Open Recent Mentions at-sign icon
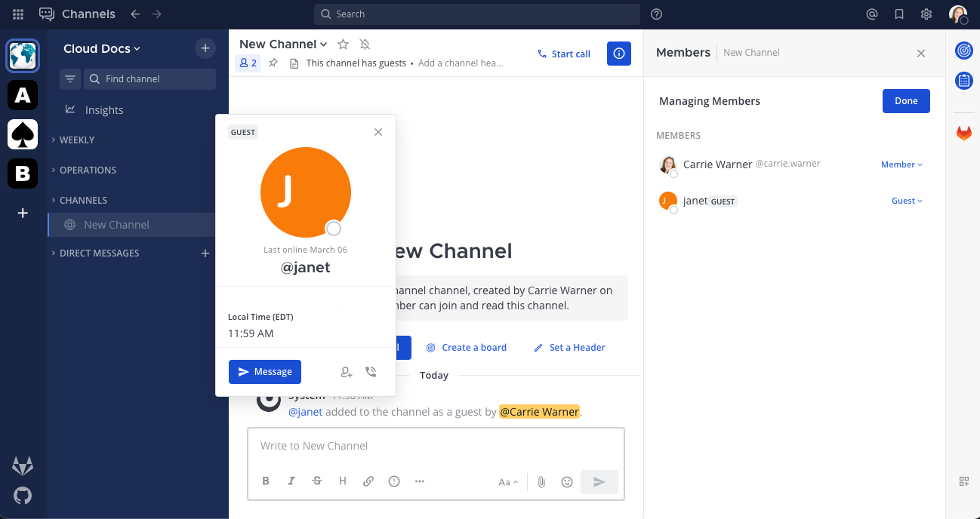Screen dimensions: 980x519 872,14
